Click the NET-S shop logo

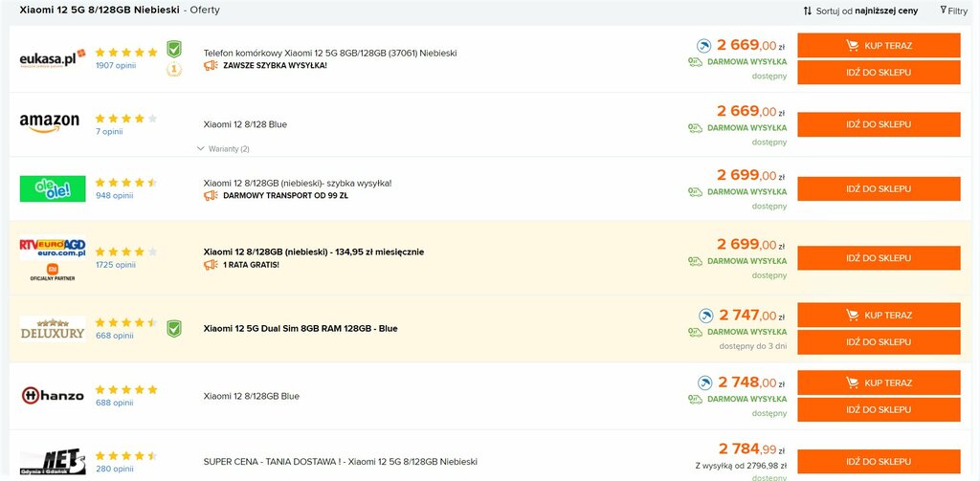pyautogui.click(x=53, y=462)
